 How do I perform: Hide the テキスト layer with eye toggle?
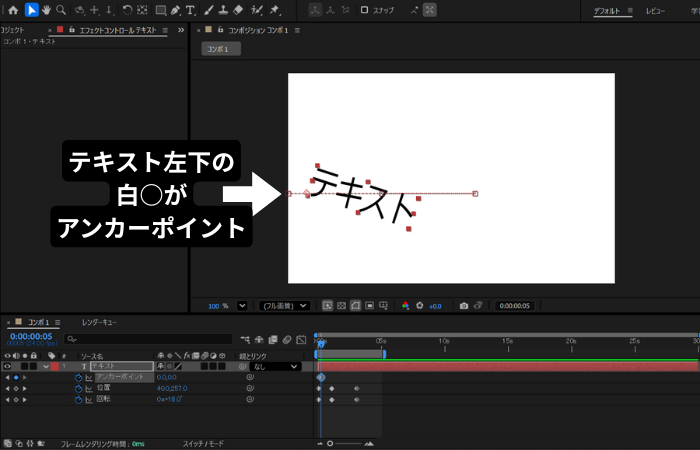pos(7,367)
